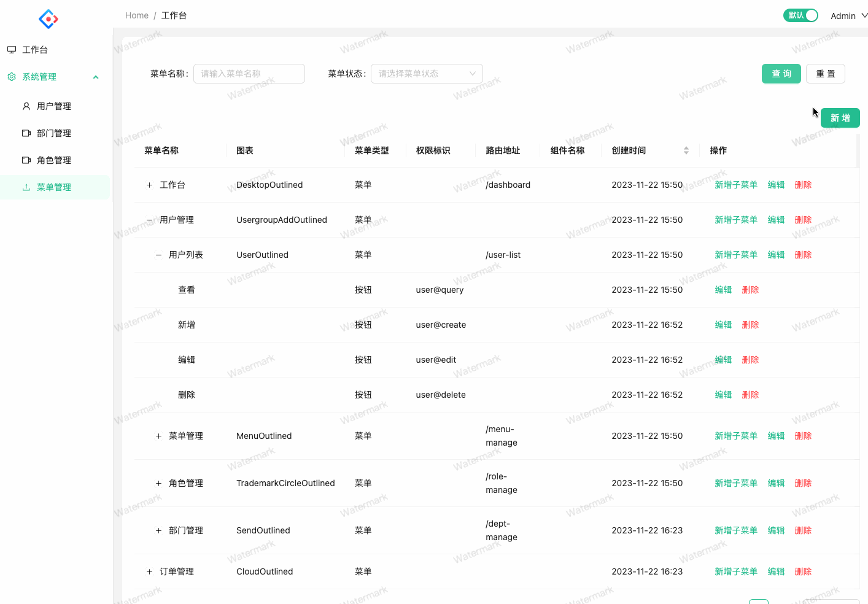Click the 菜单管理 upload icon
Viewport: 868px width, 604px height.
[26, 187]
